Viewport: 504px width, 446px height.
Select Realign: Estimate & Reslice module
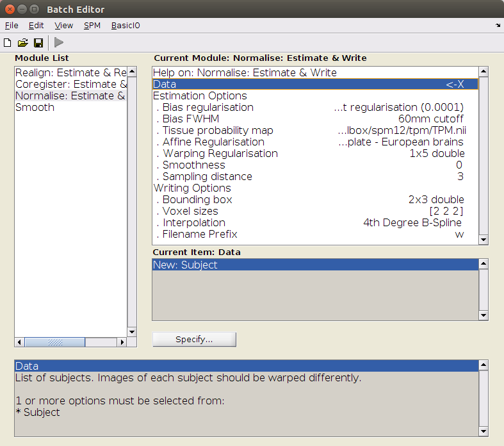coord(70,72)
